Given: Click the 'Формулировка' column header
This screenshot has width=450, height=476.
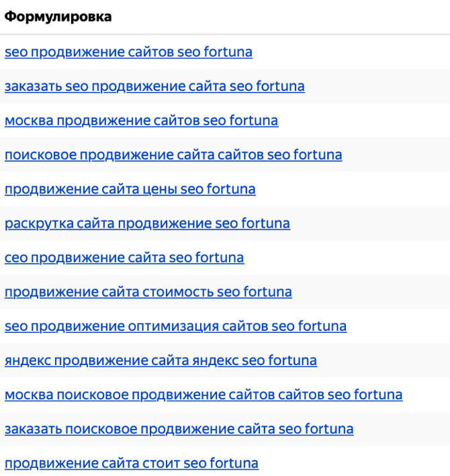Looking at the screenshot, I should coord(58,17).
